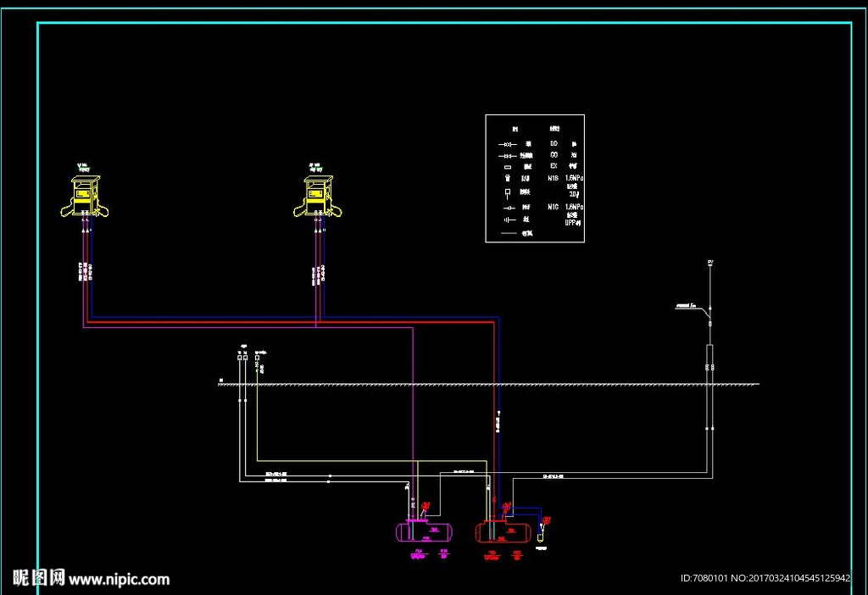
Task: Click red gauge symbol above magenta tank
Action: [x=426, y=506]
